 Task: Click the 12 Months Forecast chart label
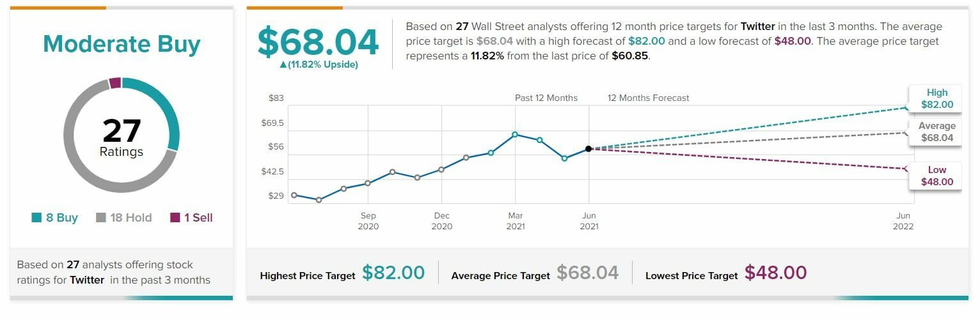[649, 98]
